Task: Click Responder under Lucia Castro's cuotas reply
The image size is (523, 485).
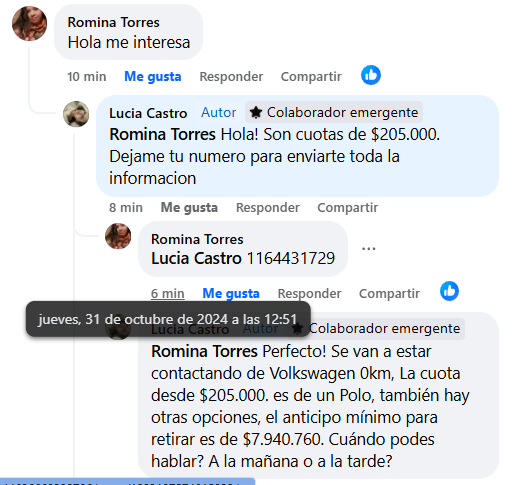Action: click(268, 207)
